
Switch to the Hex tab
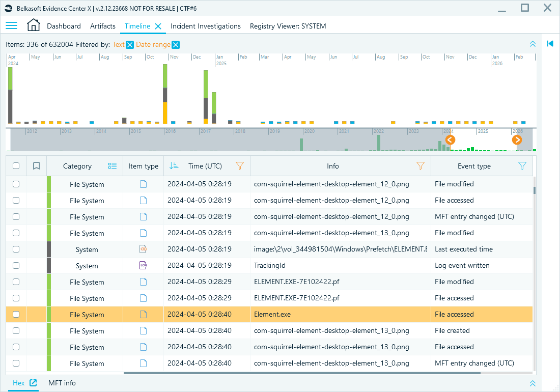[18, 383]
